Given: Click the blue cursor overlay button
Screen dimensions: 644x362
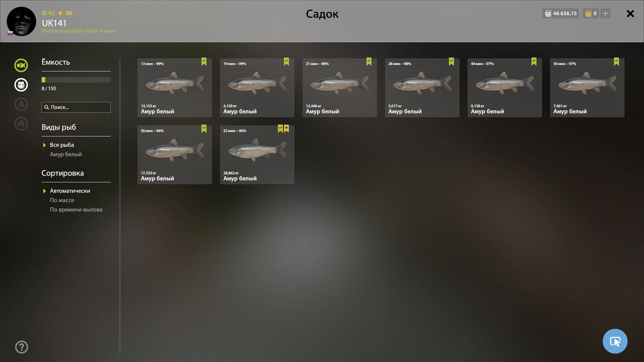Looking at the screenshot, I should (615, 341).
